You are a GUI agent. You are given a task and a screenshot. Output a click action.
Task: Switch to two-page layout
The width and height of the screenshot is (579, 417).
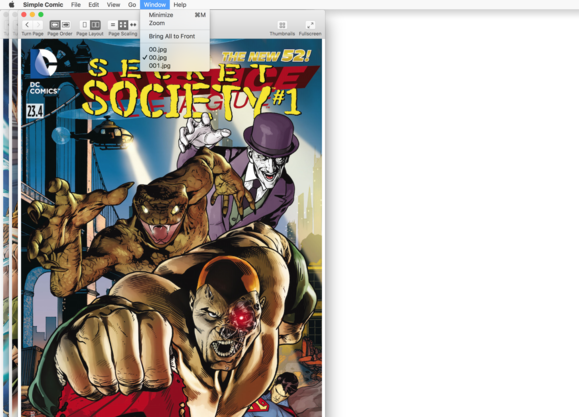95,25
